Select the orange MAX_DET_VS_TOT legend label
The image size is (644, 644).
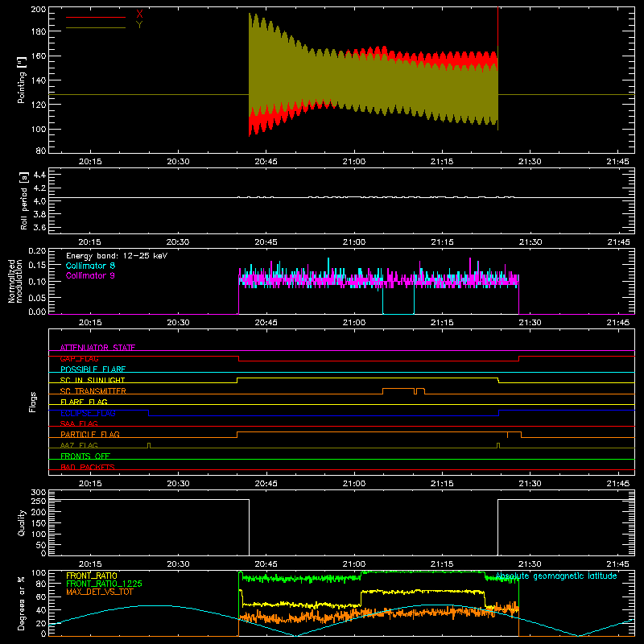pos(100,592)
